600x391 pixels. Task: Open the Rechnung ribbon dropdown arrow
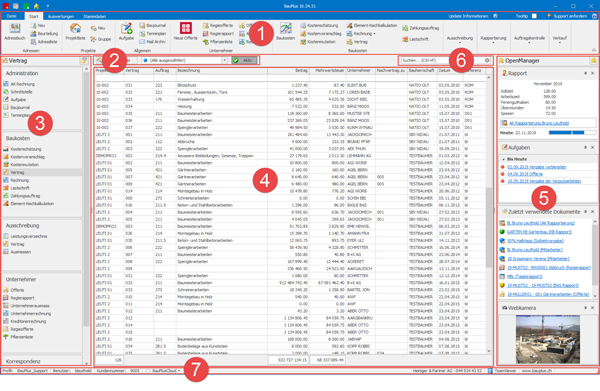[374, 34]
